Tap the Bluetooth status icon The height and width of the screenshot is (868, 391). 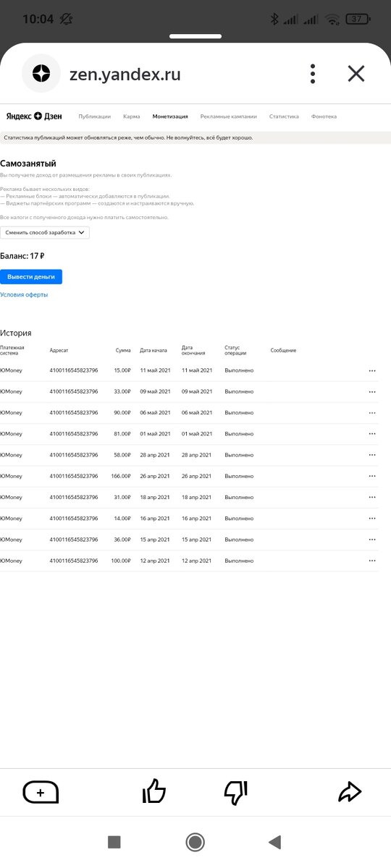(274, 19)
